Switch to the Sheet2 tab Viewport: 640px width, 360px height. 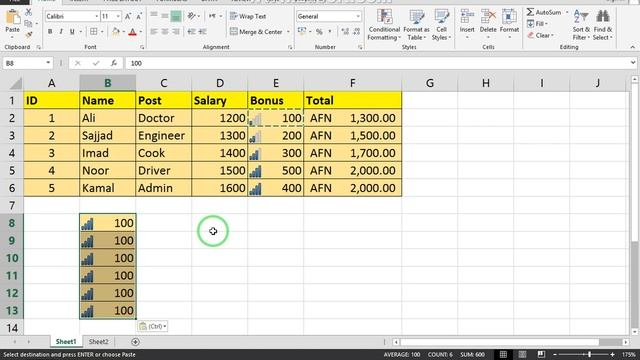[x=98, y=342]
